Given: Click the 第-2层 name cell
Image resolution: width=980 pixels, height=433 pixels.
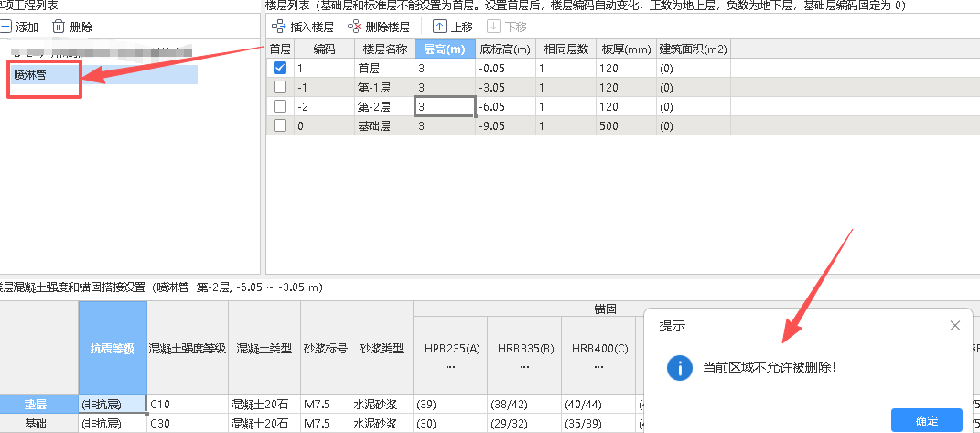Looking at the screenshot, I should 383,106.
